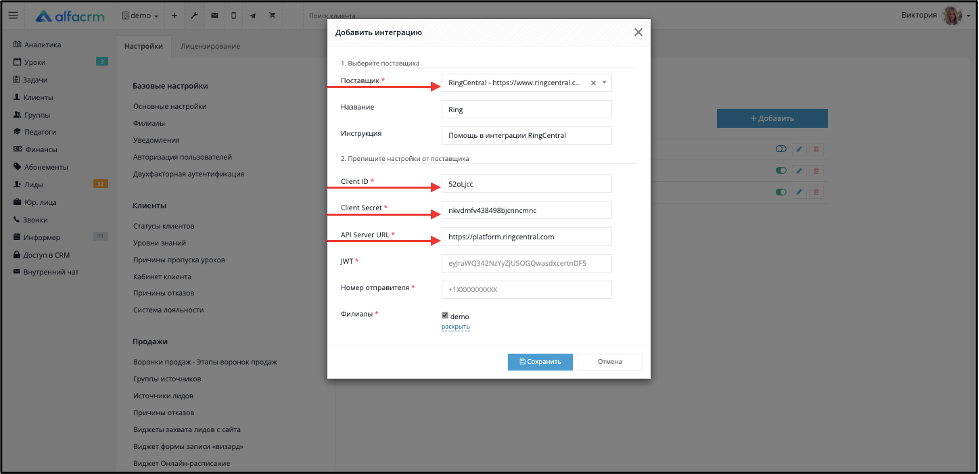Open the hamburger main menu
Screen dimensions: 979x474
pyautogui.click(x=13, y=16)
